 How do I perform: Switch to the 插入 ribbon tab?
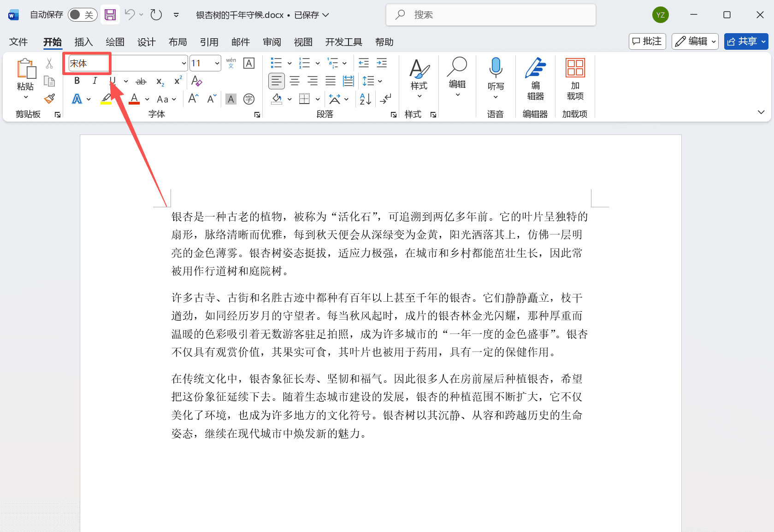(x=83, y=42)
